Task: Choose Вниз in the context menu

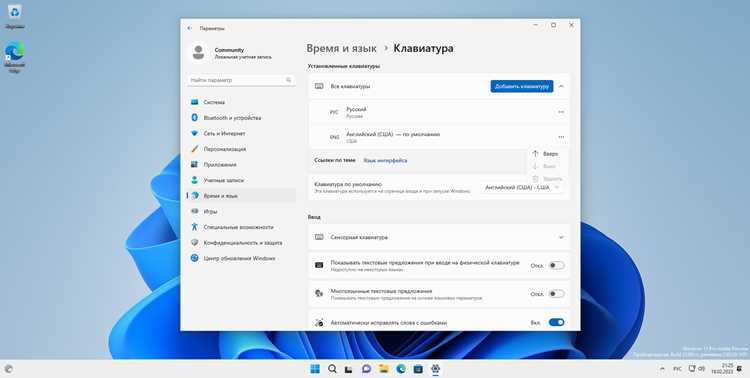Action: [547, 167]
